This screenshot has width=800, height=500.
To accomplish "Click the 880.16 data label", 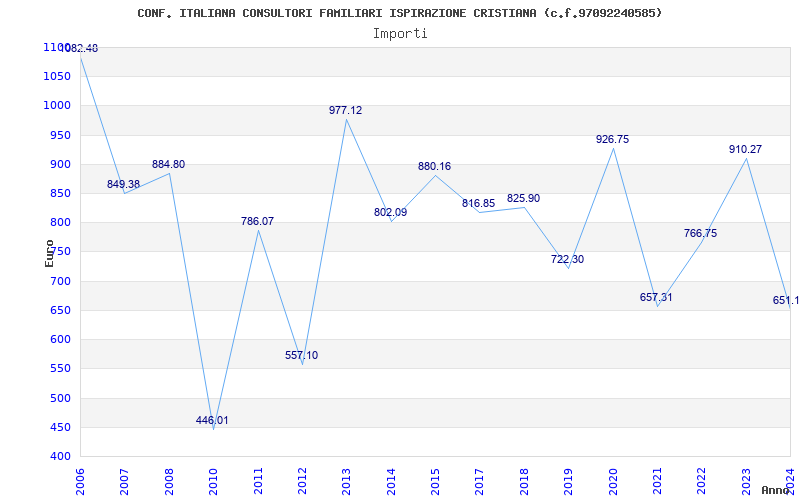I will click(x=435, y=166).
